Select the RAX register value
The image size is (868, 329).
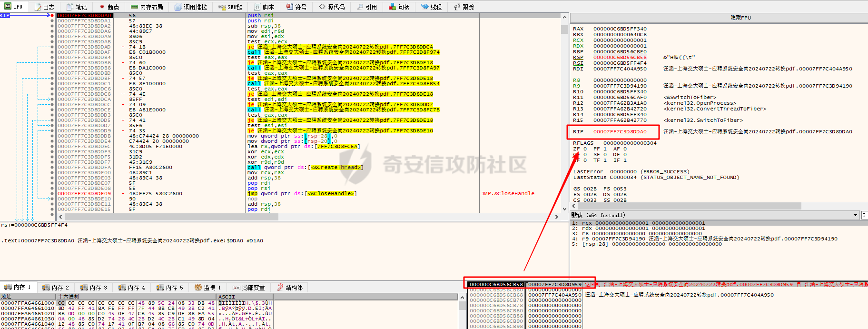620,29
